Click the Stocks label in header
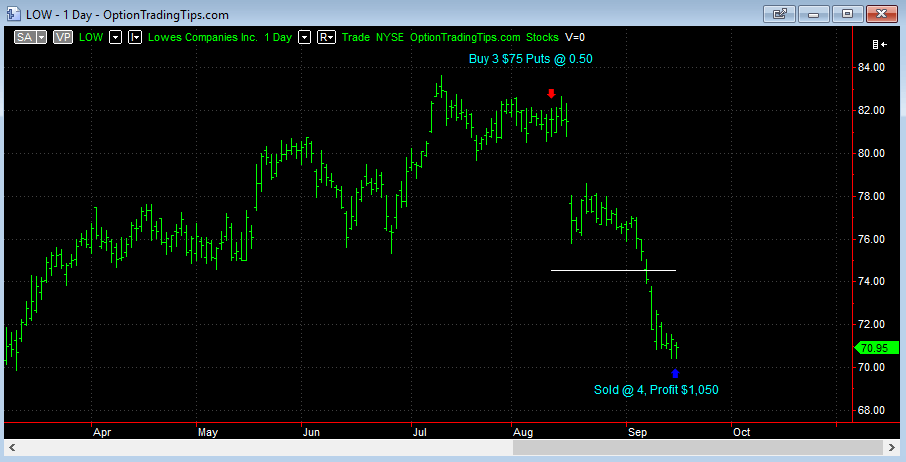 click(542, 38)
